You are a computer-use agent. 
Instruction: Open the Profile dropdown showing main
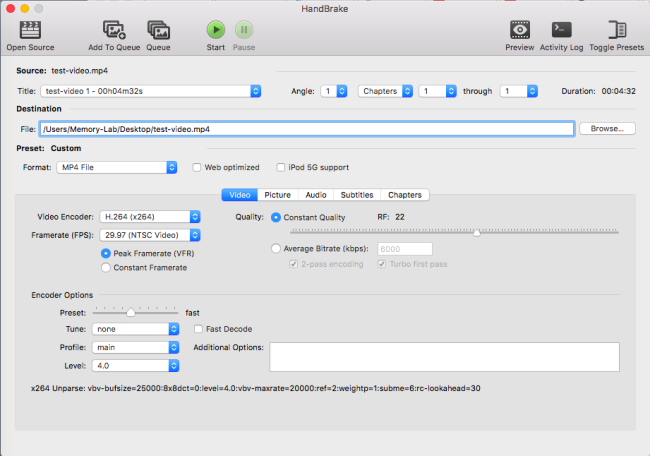coord(136,347)
